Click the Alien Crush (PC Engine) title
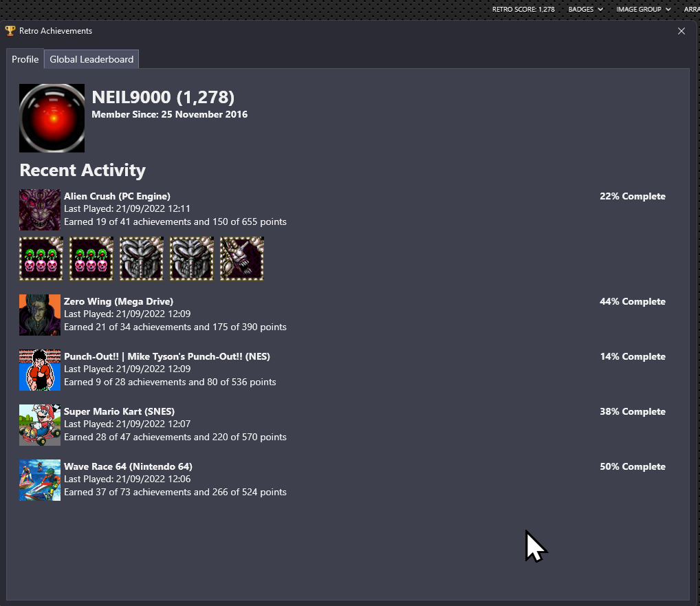700x606 pixels. point(117,196)
